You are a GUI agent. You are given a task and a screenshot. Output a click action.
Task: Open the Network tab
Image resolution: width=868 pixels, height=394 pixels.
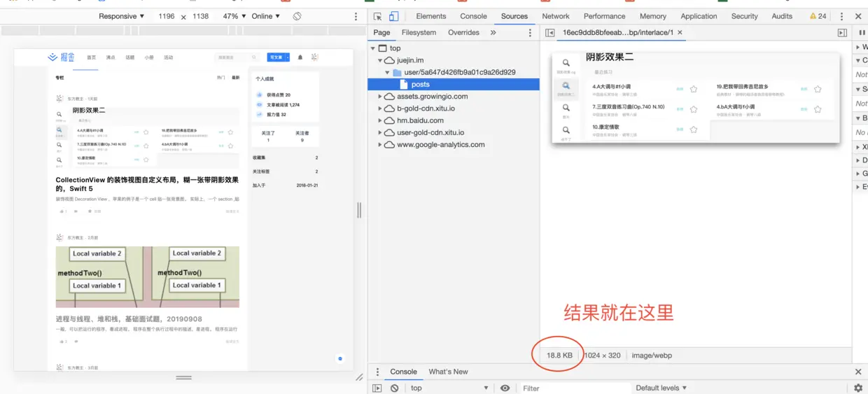click(x=556, y=16)
